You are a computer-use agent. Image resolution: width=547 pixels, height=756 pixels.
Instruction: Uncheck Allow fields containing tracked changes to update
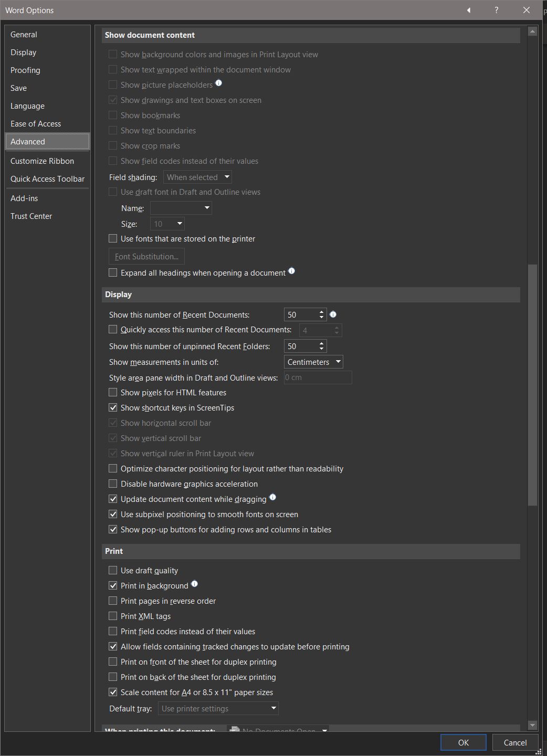pyautogui.click(x=113, y=646)
